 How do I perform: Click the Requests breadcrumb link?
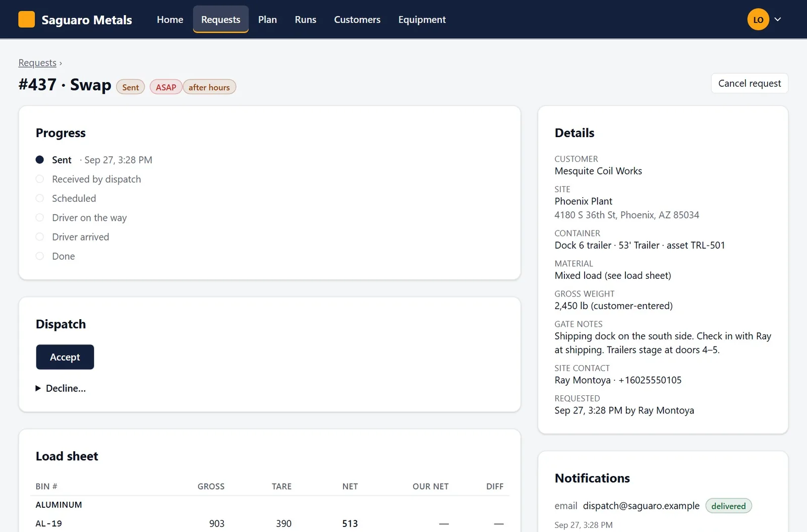37,63
